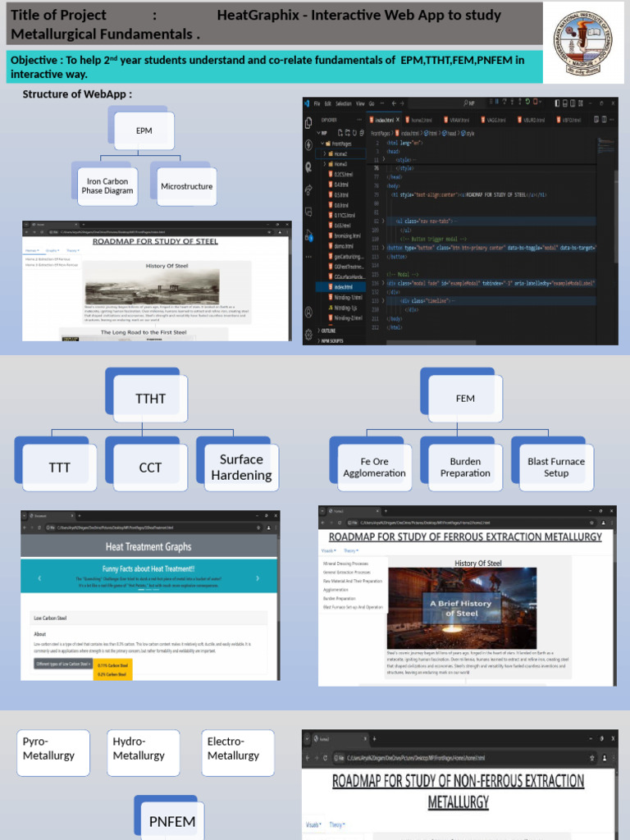Image resolution: width=630 pixels, height=840 pixels.
Task: Click New Folder icon in VS Code Explorer header
Action: point(347,132)
